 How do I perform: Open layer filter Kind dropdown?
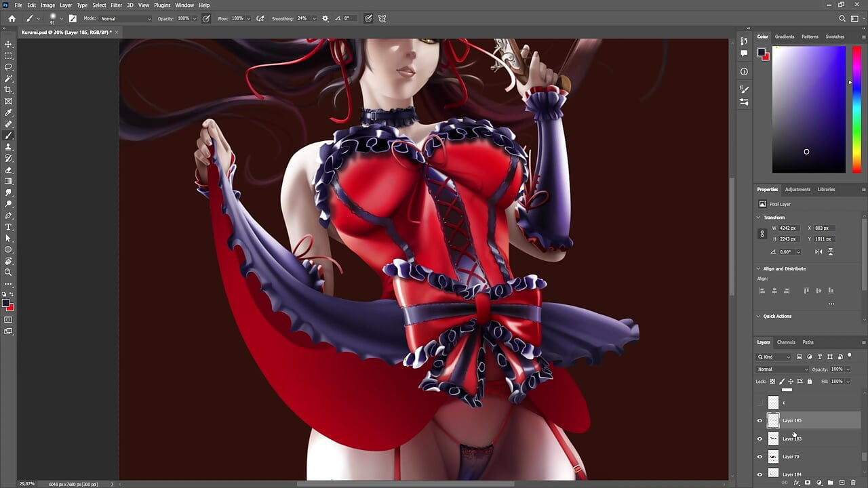coord(774,357)
